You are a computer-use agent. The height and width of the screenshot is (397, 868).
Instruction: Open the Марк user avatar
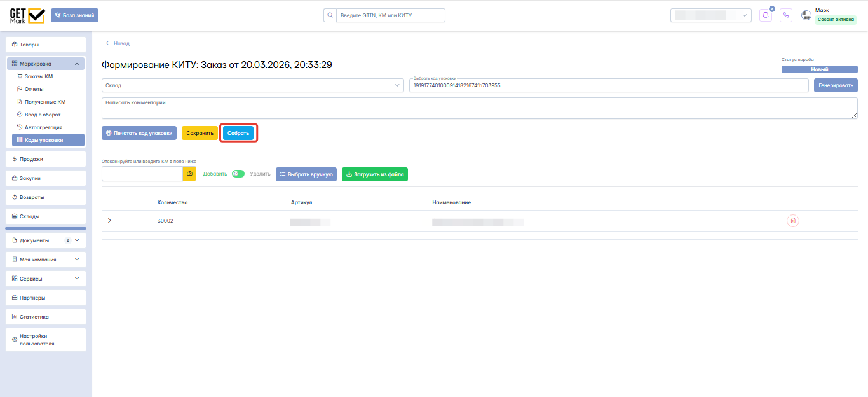pos(806,15)
